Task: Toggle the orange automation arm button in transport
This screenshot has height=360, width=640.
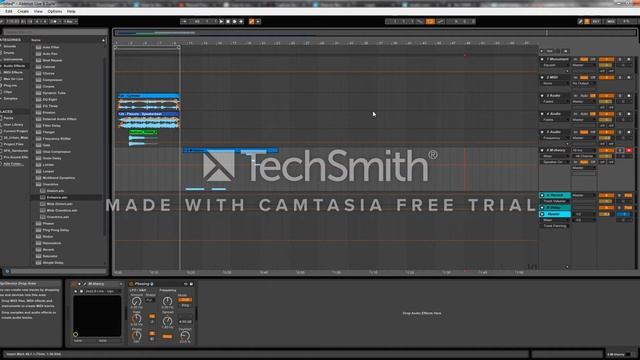Action: pyautogui.click(x=251, y=21)
